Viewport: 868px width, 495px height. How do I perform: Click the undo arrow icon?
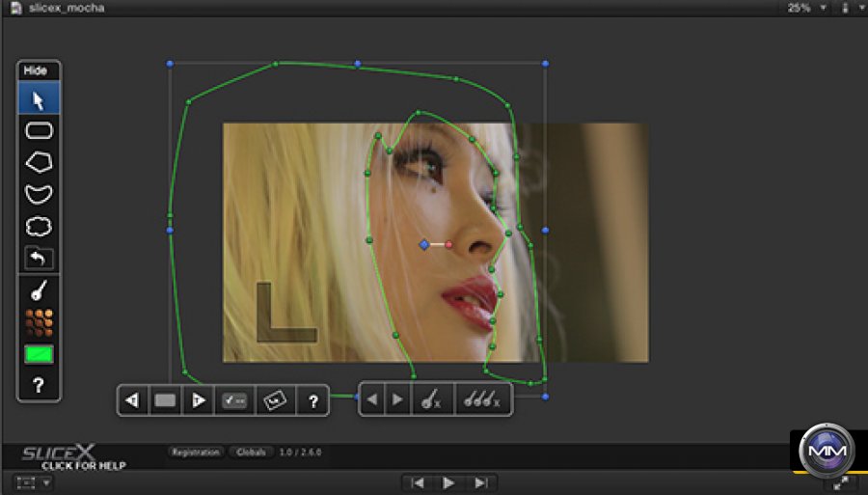[x=39, y=258]
